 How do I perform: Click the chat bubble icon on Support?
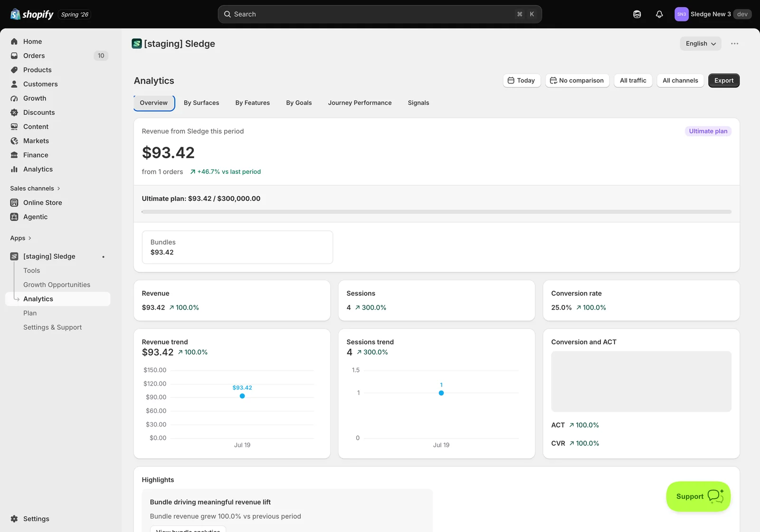point(715,496)
